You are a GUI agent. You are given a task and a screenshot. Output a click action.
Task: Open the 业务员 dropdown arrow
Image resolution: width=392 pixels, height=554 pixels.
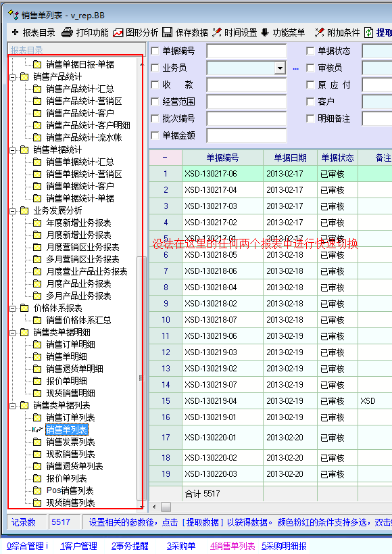click(x=280, y=68)
